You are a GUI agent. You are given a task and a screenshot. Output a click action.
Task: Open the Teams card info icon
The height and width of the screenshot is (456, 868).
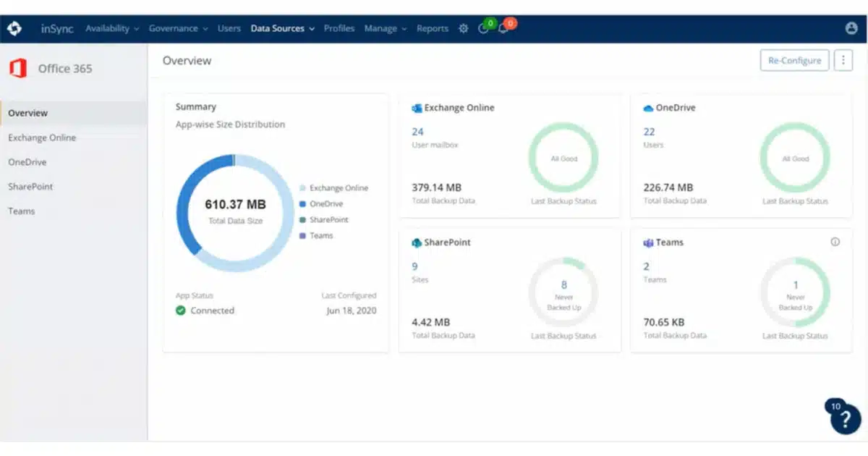tap(835, 242)
